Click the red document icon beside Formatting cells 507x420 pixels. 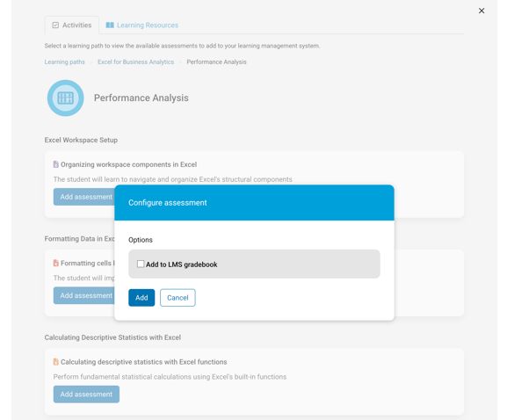pos(56,263)
